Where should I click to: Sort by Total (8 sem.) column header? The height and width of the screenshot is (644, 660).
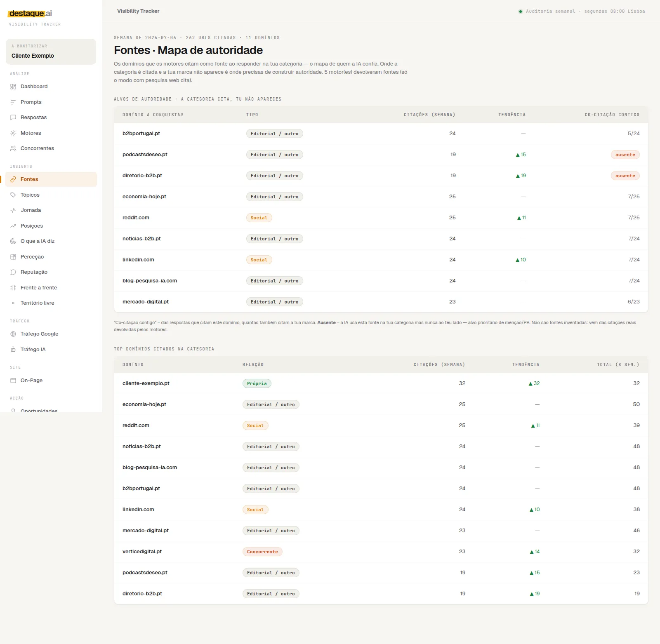tap(618, 365)
